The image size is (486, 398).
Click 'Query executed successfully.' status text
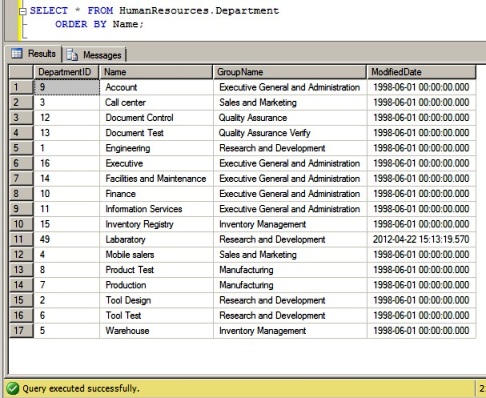81,389
